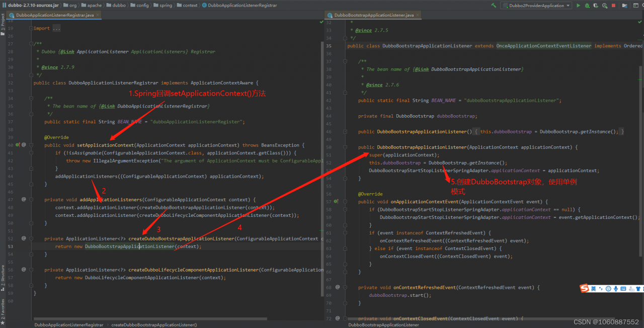Open the Sogou soft keyboard icon

pyautogui.click(x=623, y=288)
